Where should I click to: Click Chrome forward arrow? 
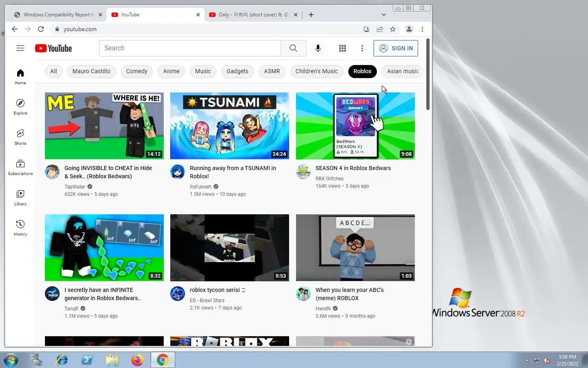pos(28,29)
